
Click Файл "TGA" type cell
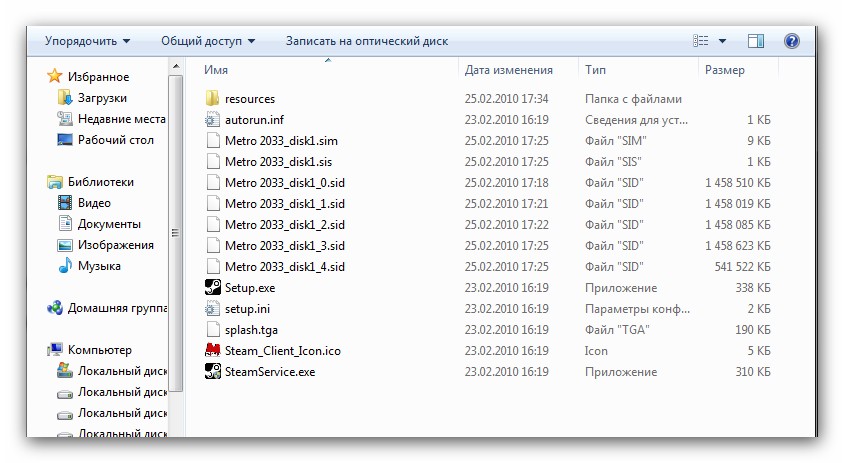617,330
